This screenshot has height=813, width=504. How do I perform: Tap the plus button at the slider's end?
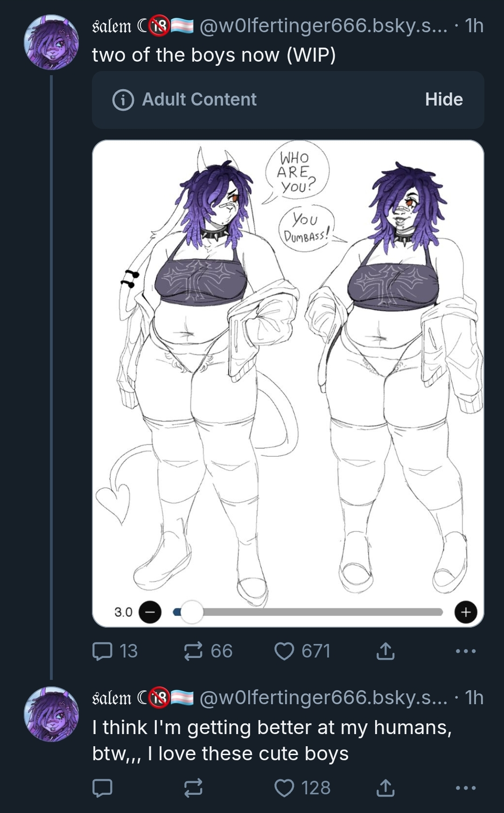pos(466,612)
